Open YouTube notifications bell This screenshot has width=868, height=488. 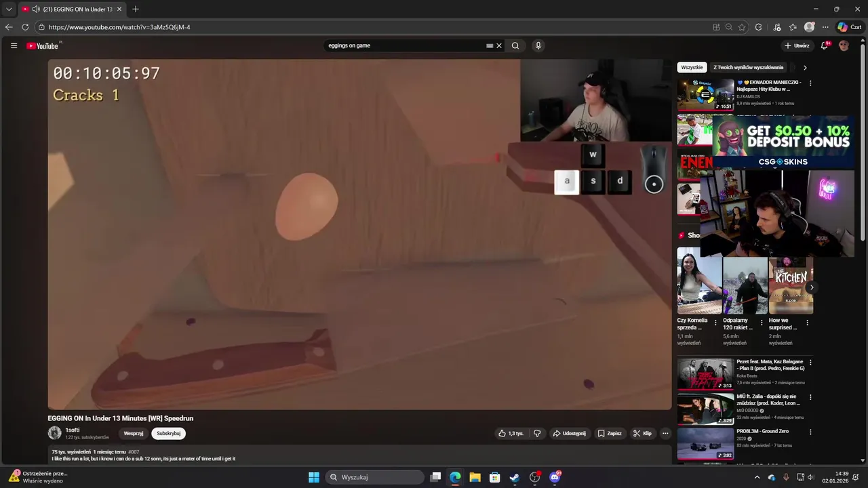tap(825, 45)
